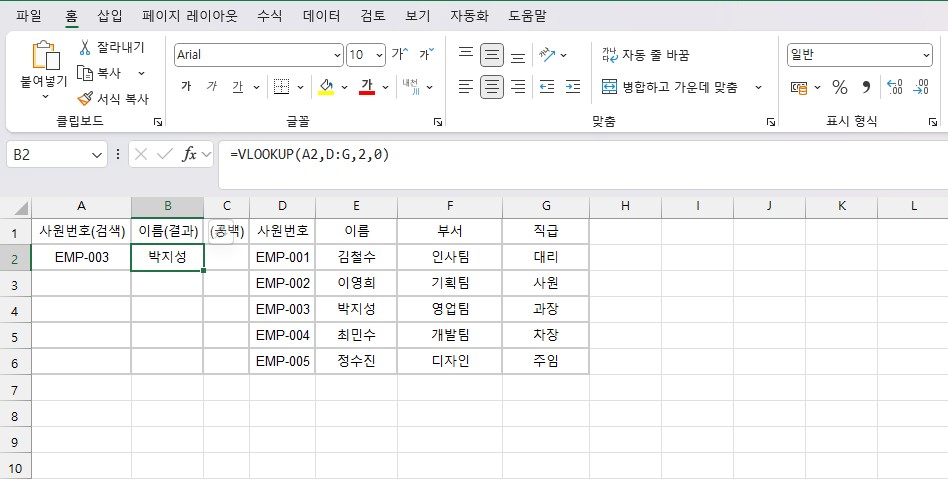The height and width of the screenshot is (479, 948).
Task: Click the comma style icon
Action: (x=866, y=87)
